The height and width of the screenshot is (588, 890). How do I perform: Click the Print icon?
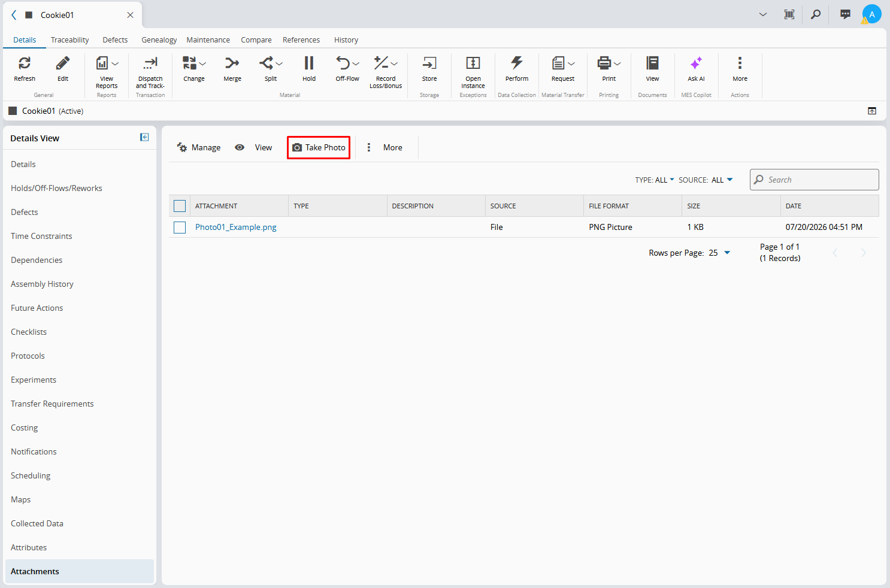click(x=605, y=63)
